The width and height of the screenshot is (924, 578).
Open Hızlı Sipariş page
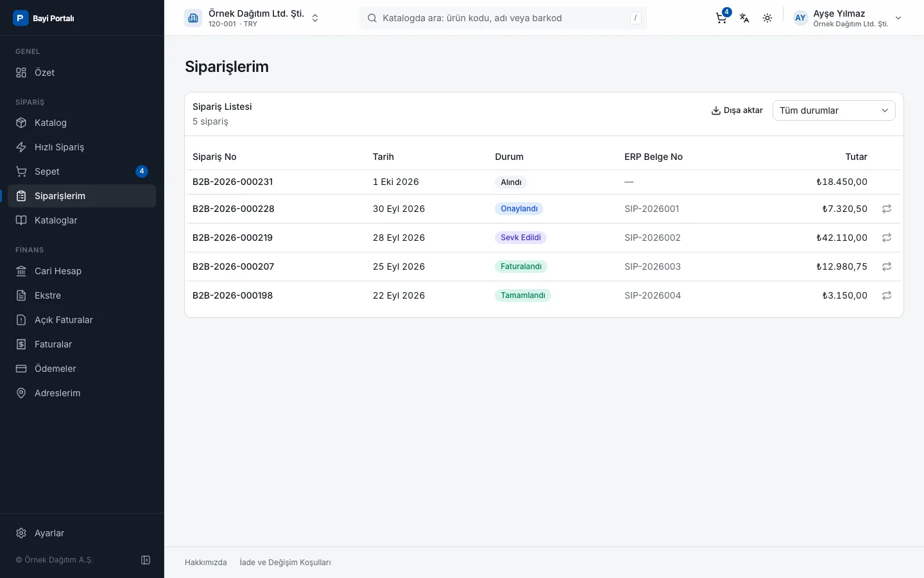click(82, 147)
